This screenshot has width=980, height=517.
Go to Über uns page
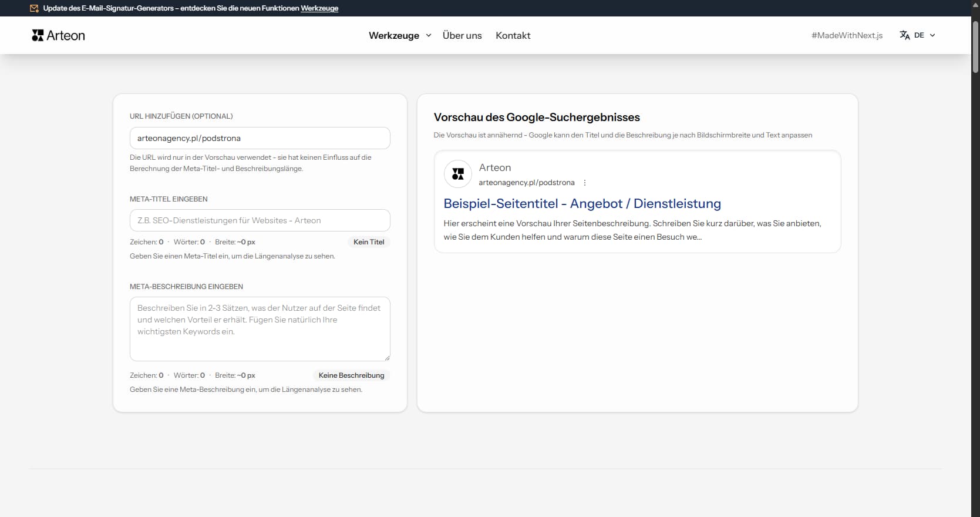[x=462, y=35]
